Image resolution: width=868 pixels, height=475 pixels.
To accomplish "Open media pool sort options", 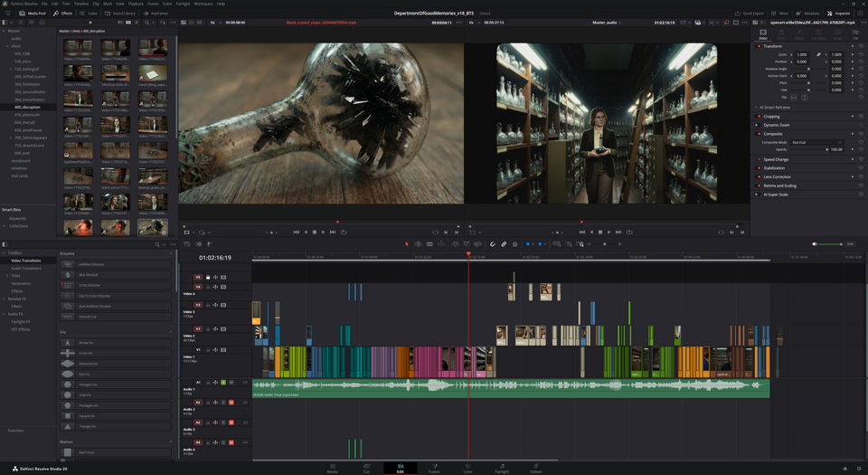I will tap(162, 23).
